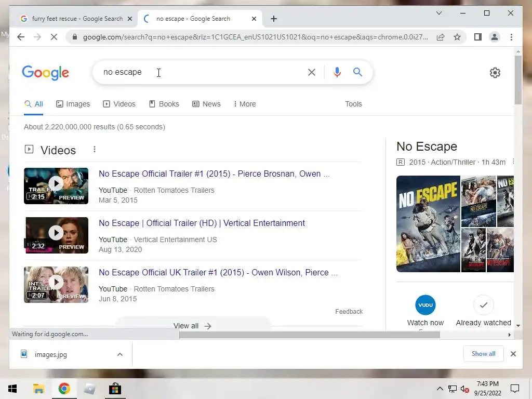Viewport: 532px width, 399px height.
Task: Expand images.jpg download options chevron
Action: pos(120,354)
